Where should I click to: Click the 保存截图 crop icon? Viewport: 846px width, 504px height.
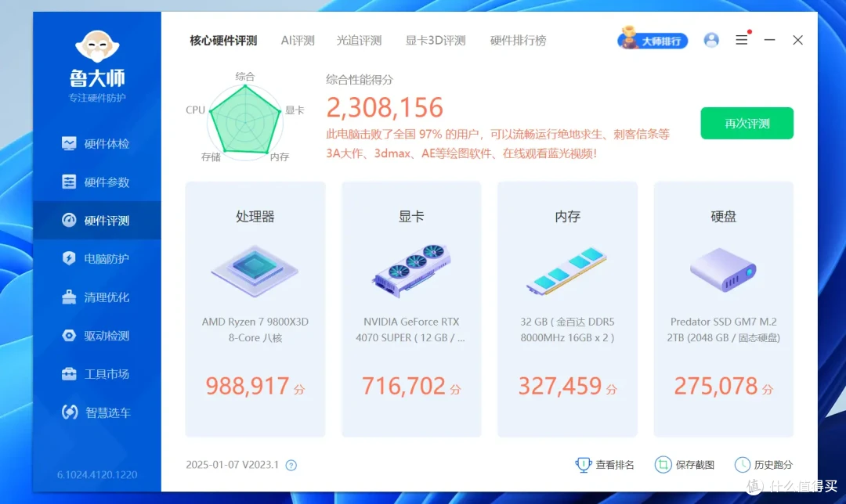point(663,465)
